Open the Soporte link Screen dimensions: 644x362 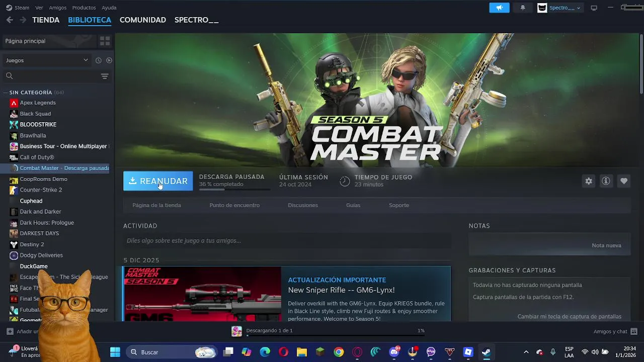tap(399, 205)
